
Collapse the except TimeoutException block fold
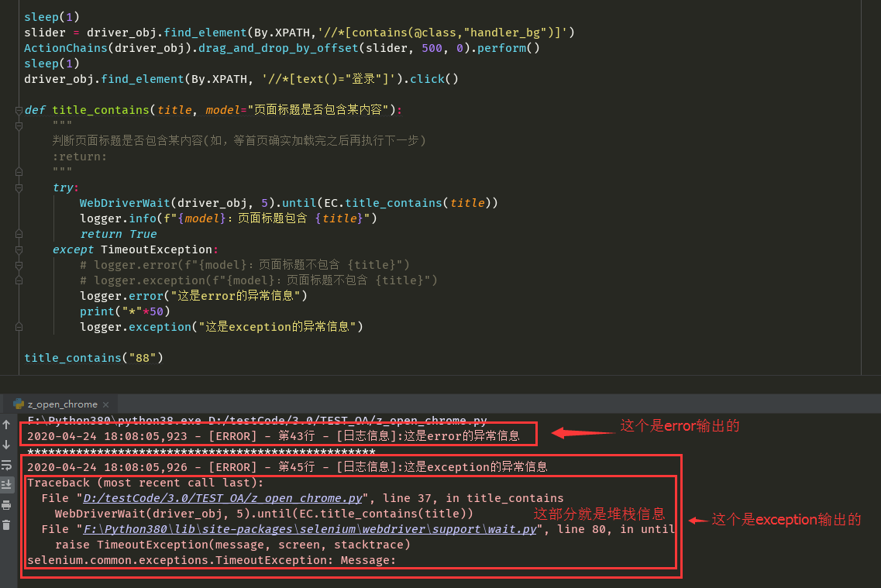[19, 249]
